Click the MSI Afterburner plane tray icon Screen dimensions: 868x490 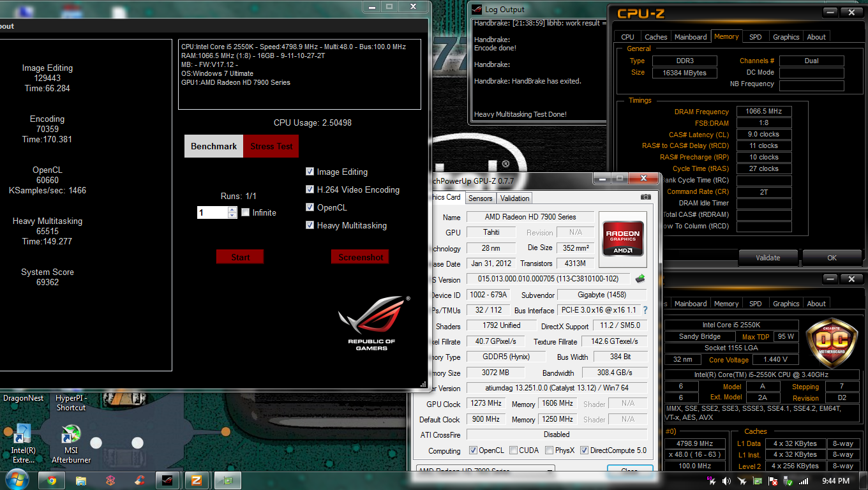(742, 481)
